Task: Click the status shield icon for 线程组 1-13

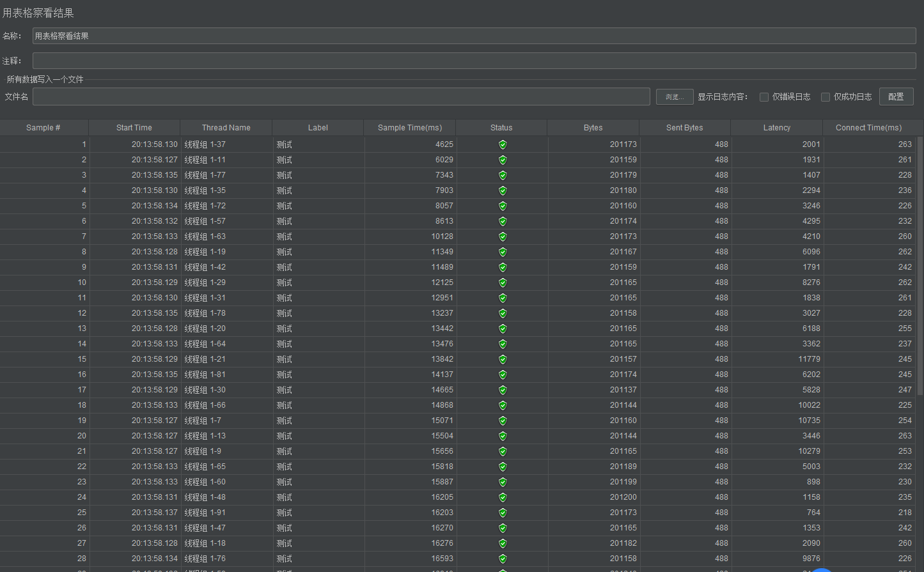Action: tap(503, 436)
